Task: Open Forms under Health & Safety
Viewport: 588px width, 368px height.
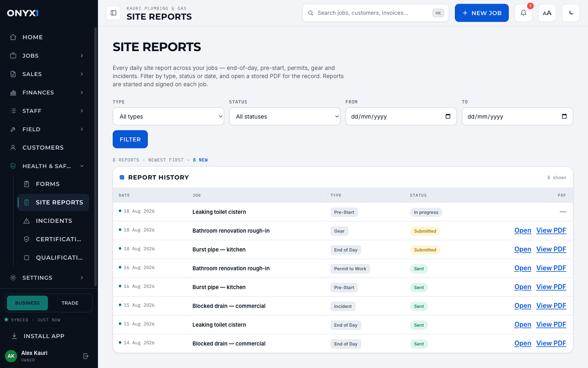Action: click(x=53, y=184)
